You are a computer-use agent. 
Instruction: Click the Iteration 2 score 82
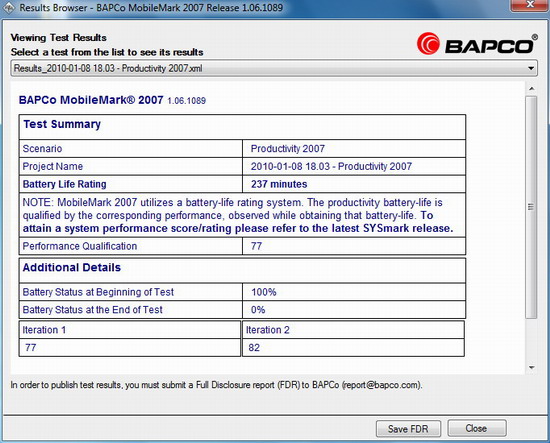coord(254,348)
